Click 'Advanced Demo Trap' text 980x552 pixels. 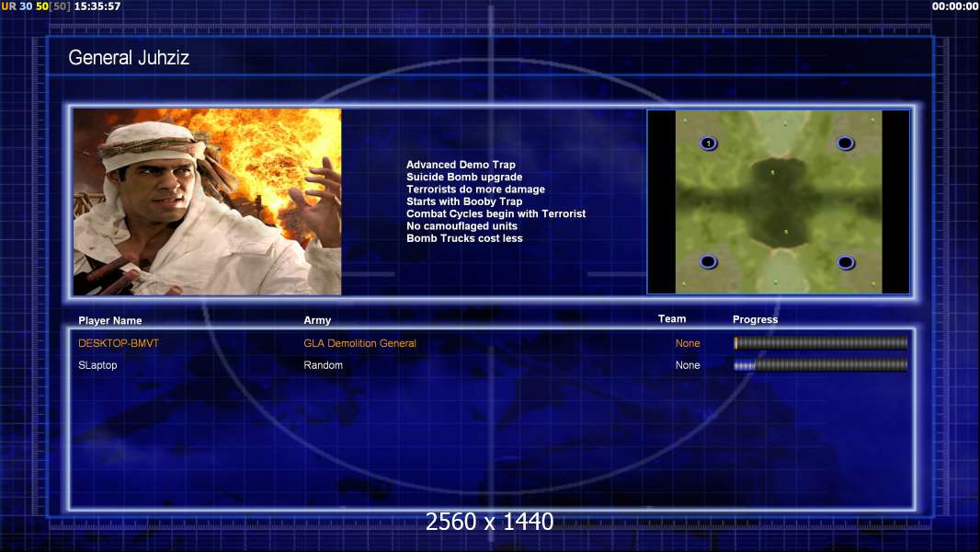(461, 165)
